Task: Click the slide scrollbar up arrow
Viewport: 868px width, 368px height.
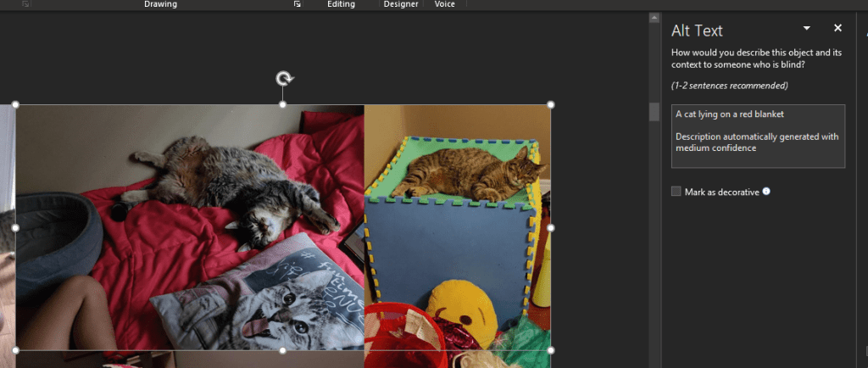Action: 654,18
